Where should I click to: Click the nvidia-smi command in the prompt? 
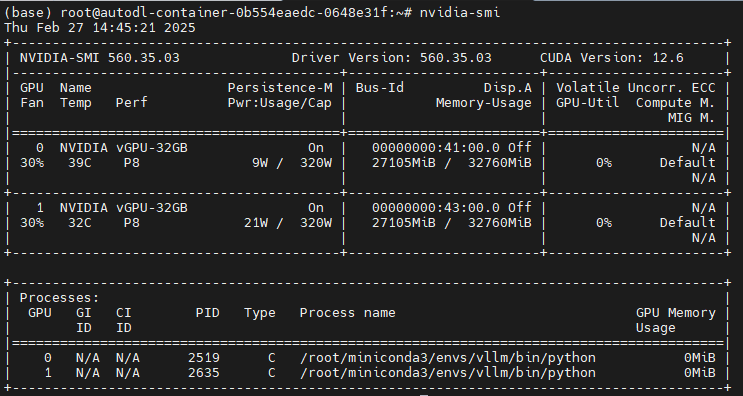tap(460, 13)
